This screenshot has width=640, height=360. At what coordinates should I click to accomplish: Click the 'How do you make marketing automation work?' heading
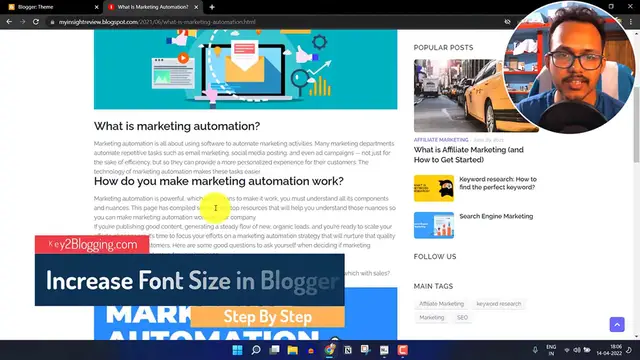tap(219, 181)
